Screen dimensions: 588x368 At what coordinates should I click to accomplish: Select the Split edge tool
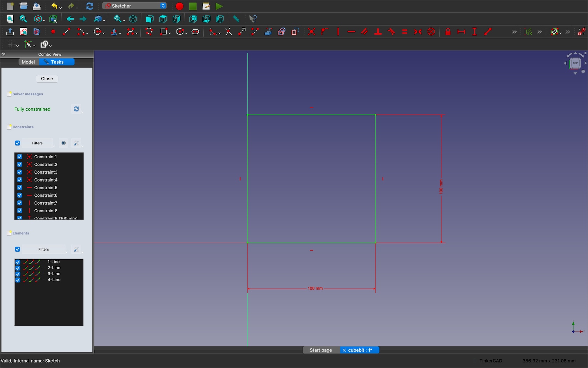point(255,32)
